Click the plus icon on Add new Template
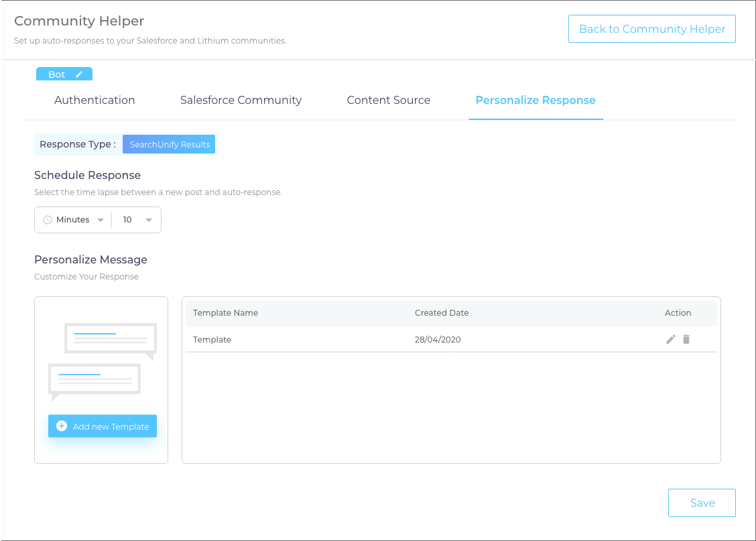Screen dimensions: 756x541 62,426
